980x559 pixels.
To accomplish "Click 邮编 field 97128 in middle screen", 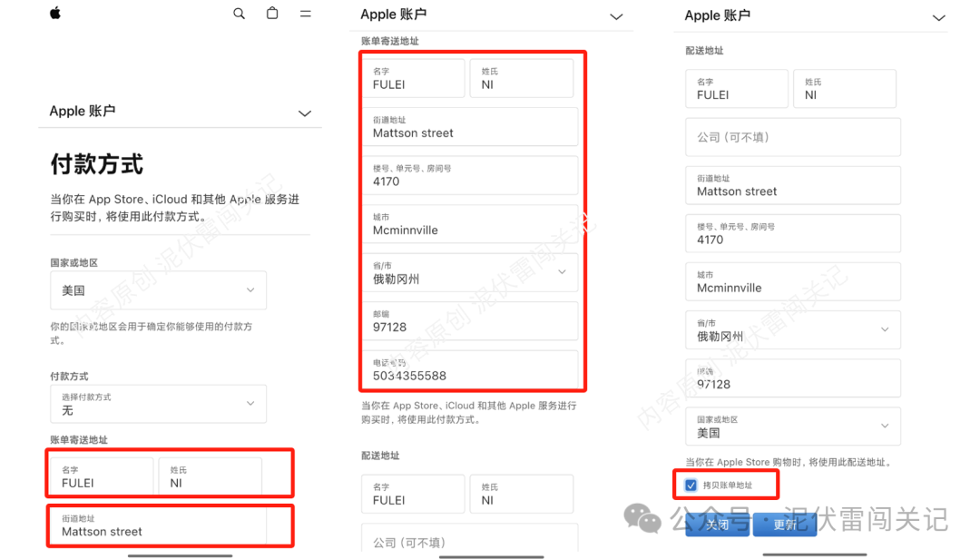I will pos(470,321).
